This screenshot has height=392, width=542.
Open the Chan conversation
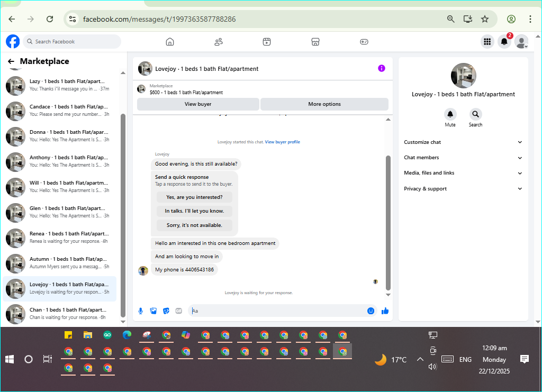pyautogui.click(x=59, y=314)
